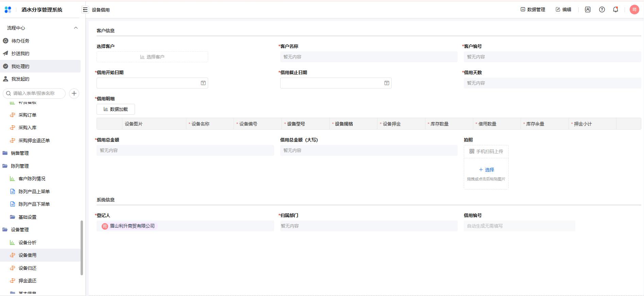Open 数据管理 in the top bar
The image size is (644, 296).
pos(533,10)
